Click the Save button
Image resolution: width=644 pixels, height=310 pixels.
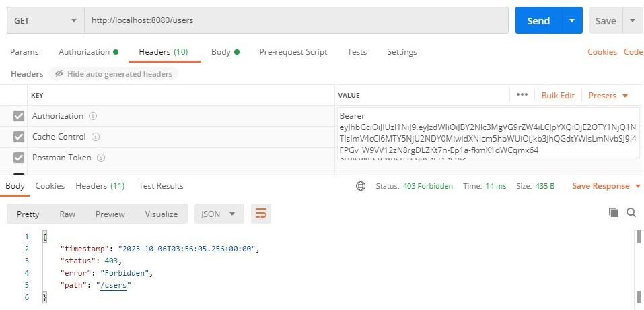coord(606,20)
